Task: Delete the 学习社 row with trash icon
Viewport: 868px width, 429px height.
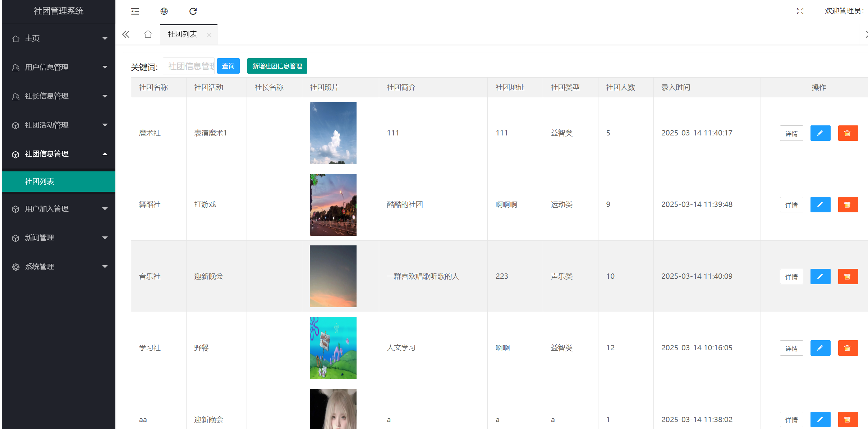Action: [x=848, y=348]
